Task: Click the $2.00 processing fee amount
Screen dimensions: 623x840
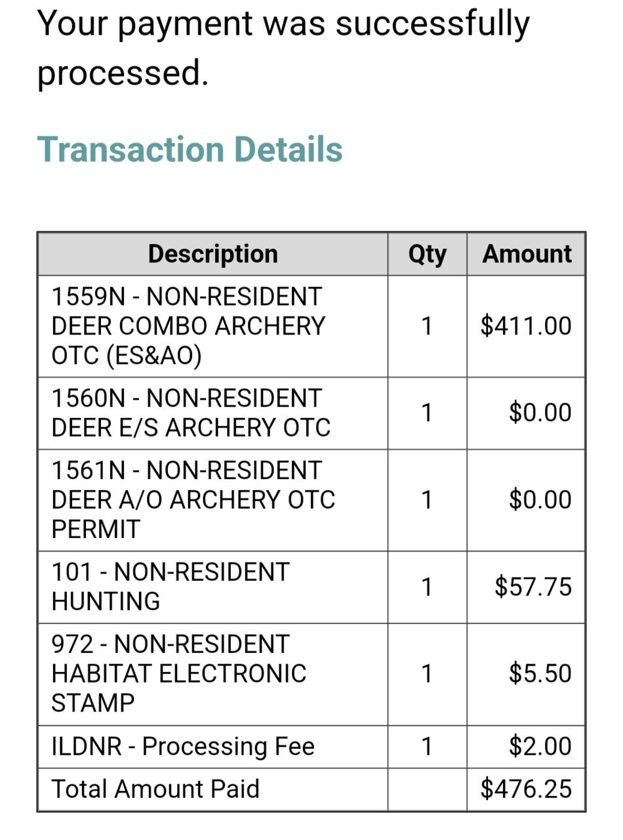Action: [x=540, y=747]
